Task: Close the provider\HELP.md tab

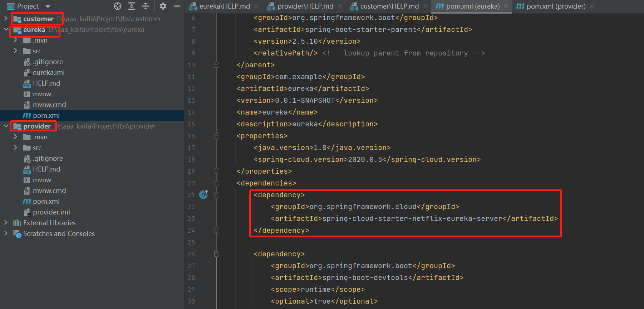Action: (340, 6)
